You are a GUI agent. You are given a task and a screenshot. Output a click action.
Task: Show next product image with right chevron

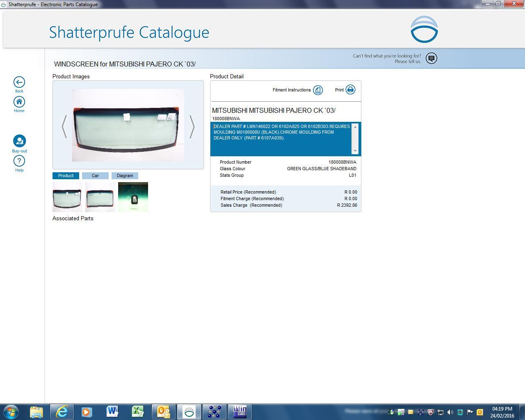tap(192, 126)
